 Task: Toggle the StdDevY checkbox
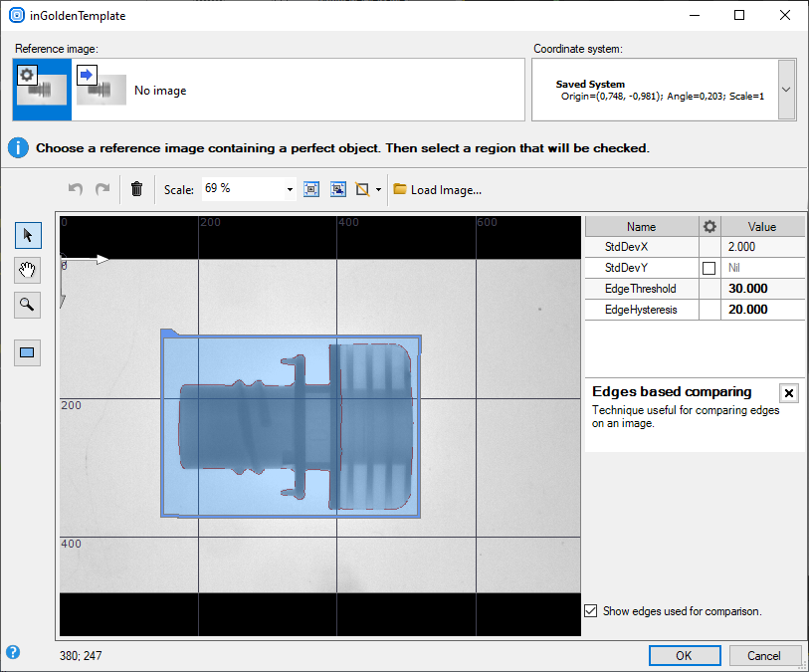[x=708, y=268]
